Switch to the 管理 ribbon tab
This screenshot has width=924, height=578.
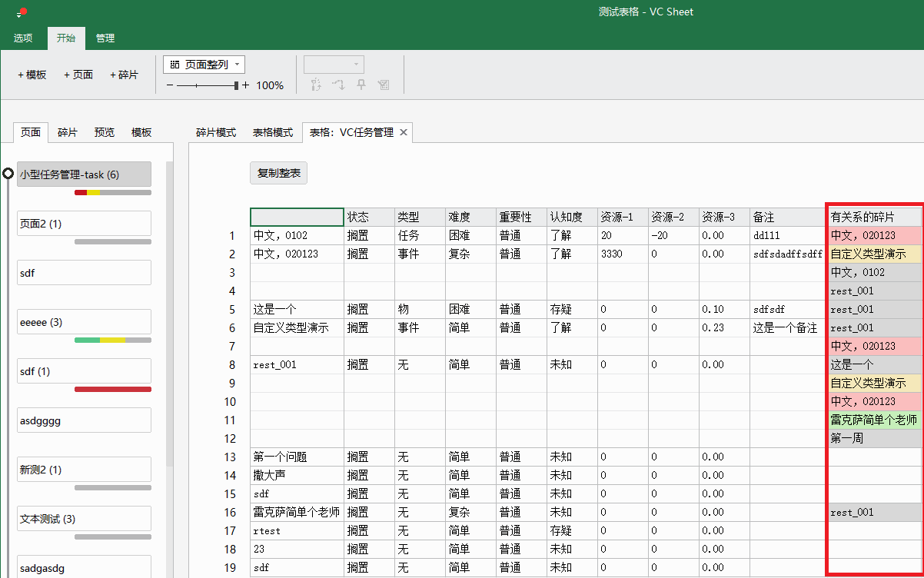point(105,38)
